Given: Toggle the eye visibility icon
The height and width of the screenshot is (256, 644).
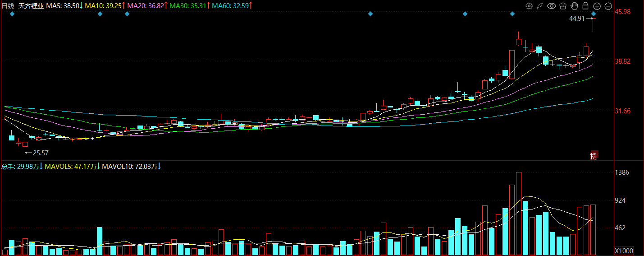Looking at the screenshot, I should pos(551,6).
